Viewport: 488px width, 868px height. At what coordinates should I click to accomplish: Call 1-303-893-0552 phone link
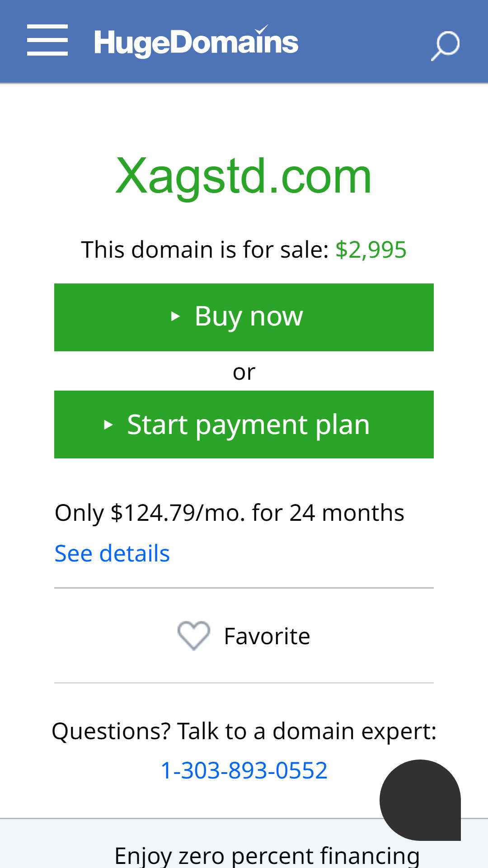coord(244,770)
